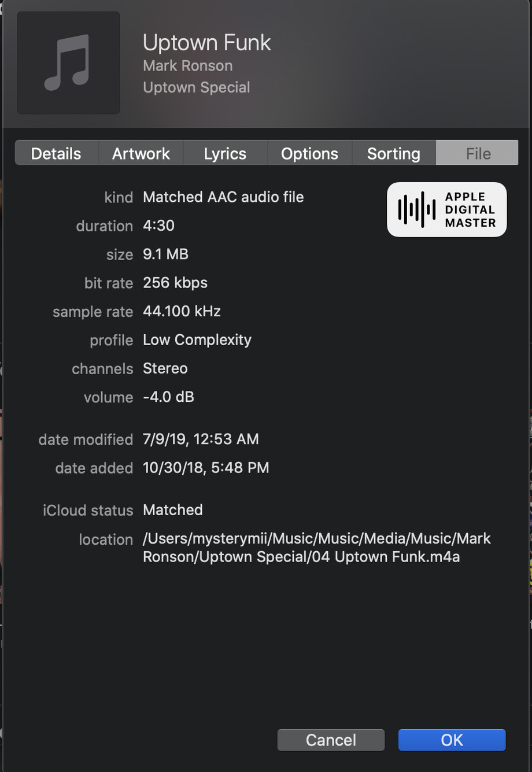Image resolution: width=532 pixels, height=772 pixels.
Task: Dismiss the dialog using Cancel
Action: pos(330,740)
